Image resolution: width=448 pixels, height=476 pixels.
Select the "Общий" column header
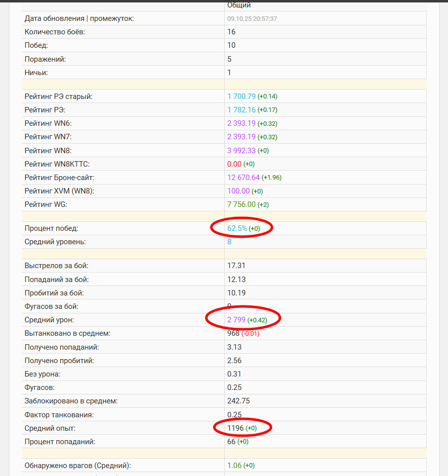tap(239, 5)
